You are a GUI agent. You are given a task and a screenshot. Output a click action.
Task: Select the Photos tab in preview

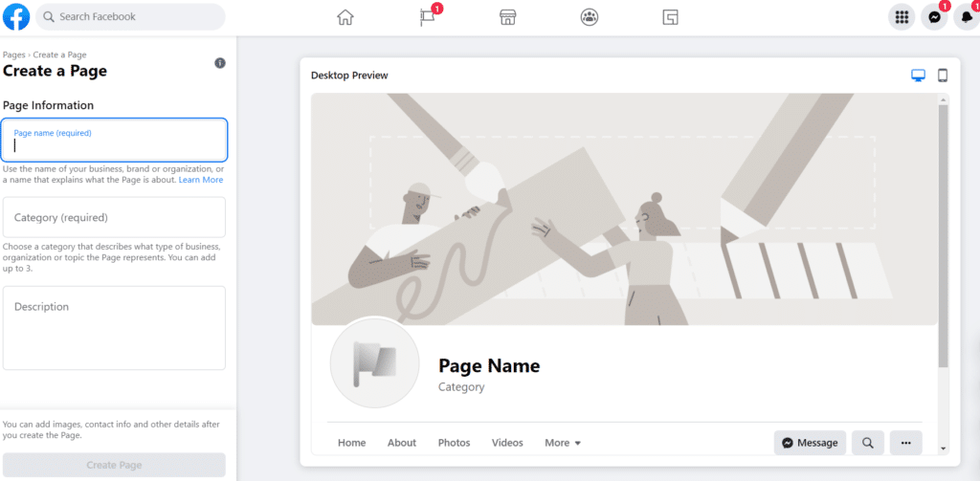coord(454,442)
